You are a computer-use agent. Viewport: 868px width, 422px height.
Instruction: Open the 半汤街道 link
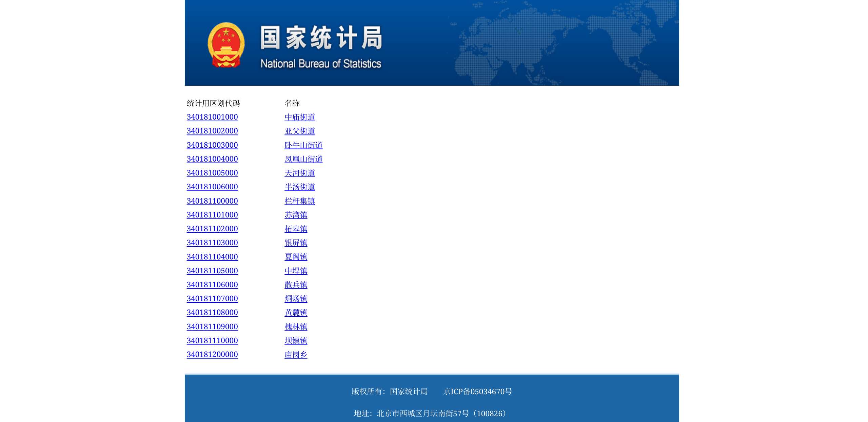pos(300,187)
